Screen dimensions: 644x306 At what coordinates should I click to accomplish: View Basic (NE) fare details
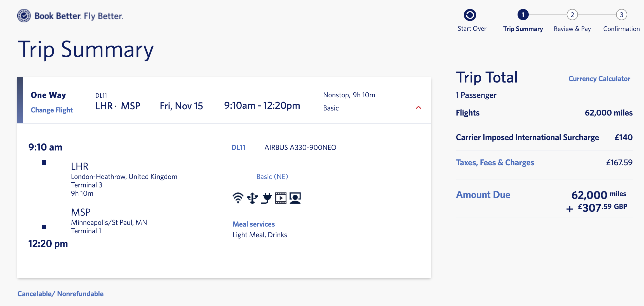pos(272,176)
